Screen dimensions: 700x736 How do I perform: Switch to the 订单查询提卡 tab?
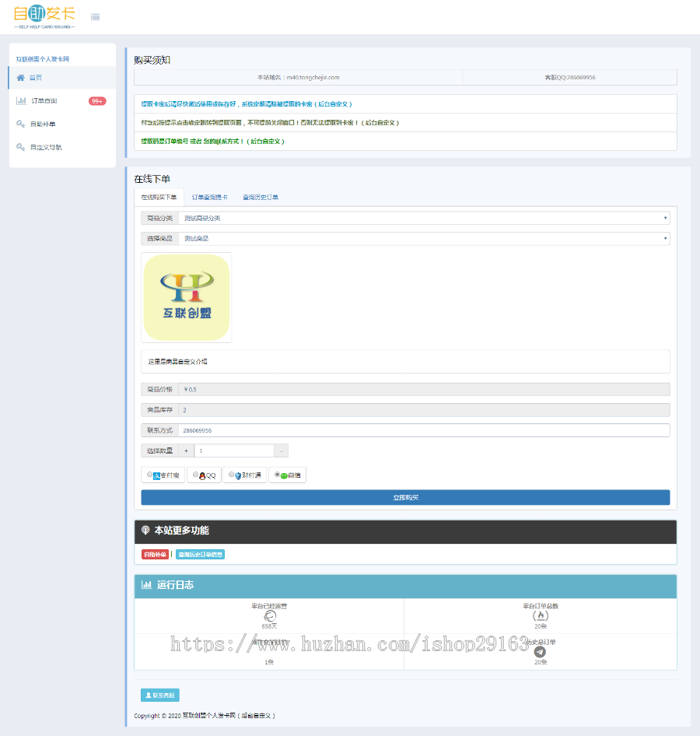(x=210, y=197)
